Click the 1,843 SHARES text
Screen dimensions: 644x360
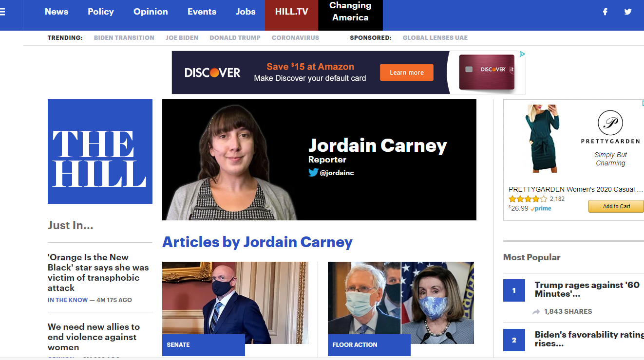click(568, 312)
